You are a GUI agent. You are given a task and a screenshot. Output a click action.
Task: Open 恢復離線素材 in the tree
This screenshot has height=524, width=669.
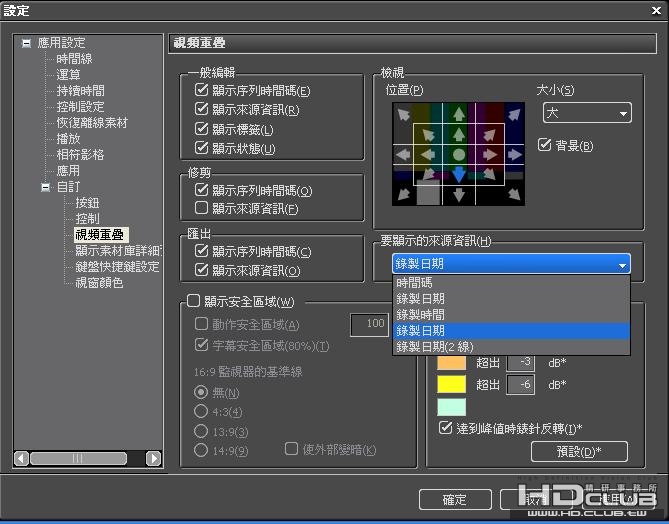(92, 123)
